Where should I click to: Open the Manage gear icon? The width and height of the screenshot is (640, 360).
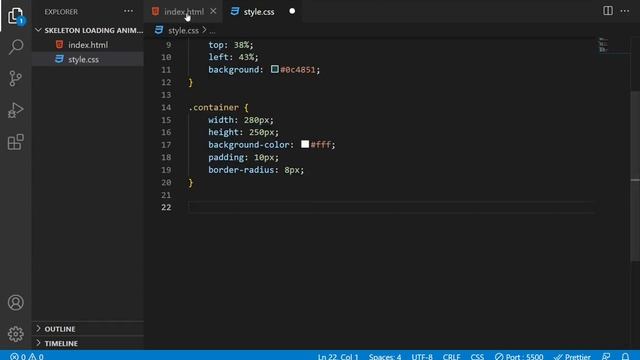16,334
